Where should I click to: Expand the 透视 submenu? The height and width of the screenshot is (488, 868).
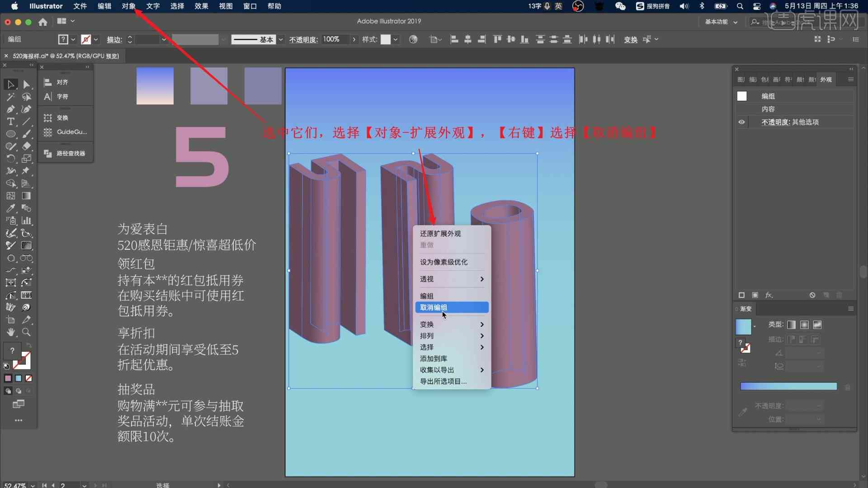pos(452,279)
